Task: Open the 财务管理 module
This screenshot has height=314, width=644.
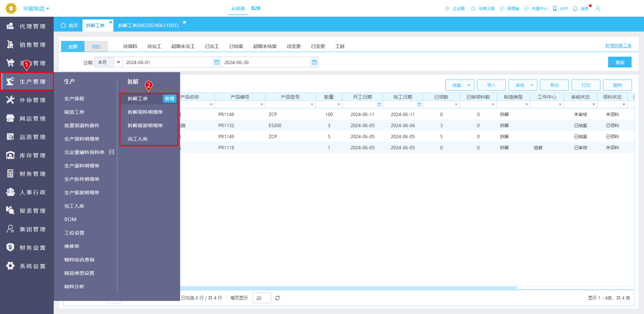Action: 27,174
